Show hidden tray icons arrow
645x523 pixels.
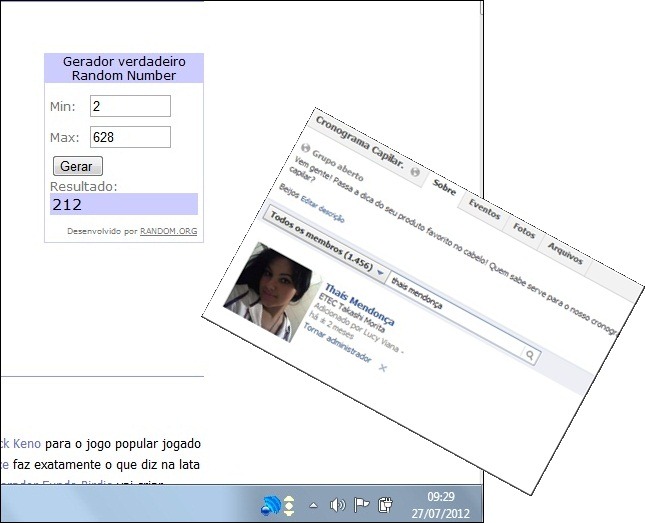(x=313, y=505)
